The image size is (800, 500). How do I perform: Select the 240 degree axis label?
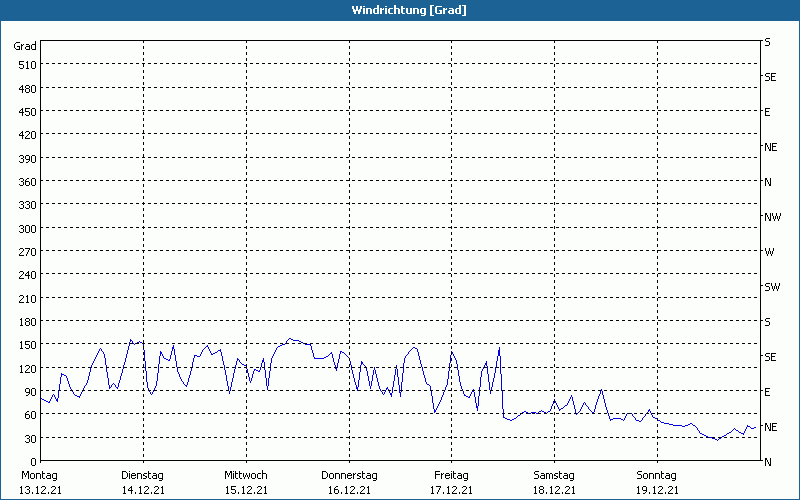27,276
